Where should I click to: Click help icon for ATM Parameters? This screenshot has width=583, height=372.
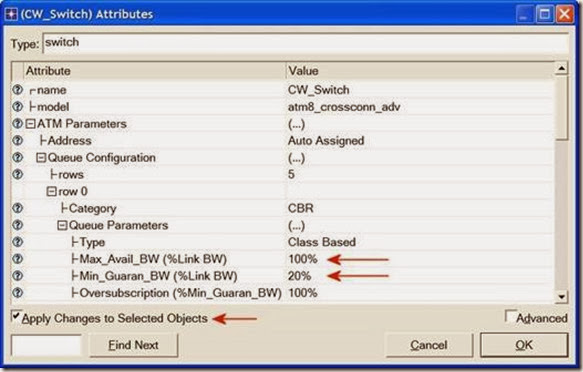click(x=17, y=123)
